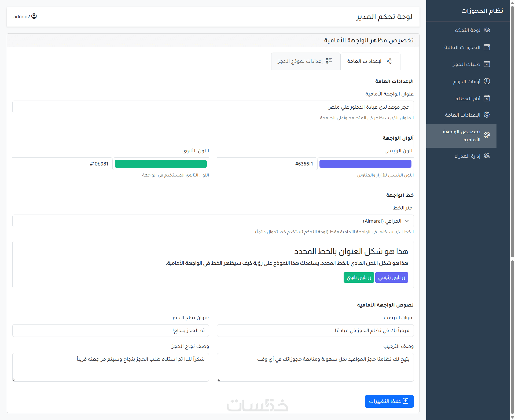Image resolution: width=515 pixels, height=420 pixels.
Task: Open the secondary green color swatch picker
Action: click(x=161, y=164)
